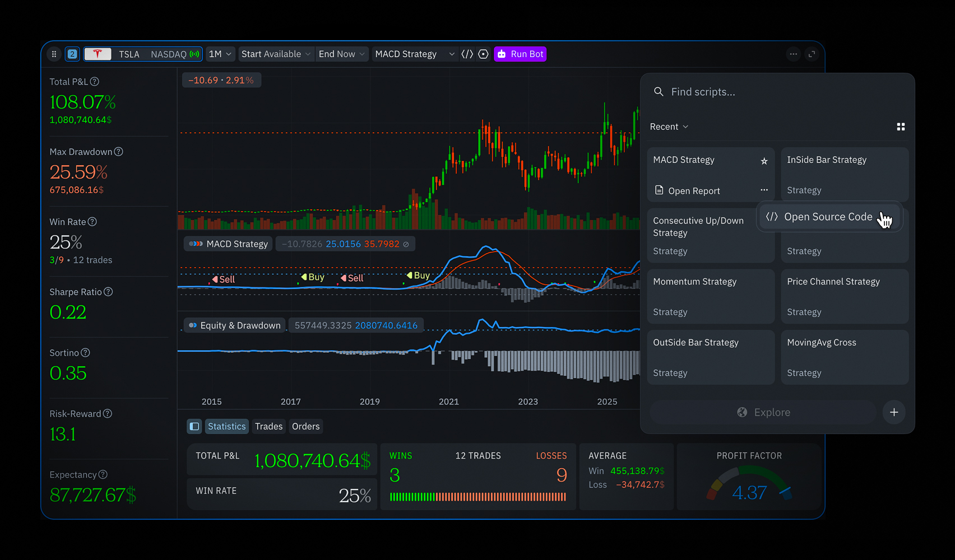Select the InSide Bar Strategy card

(x=845, y=174)
